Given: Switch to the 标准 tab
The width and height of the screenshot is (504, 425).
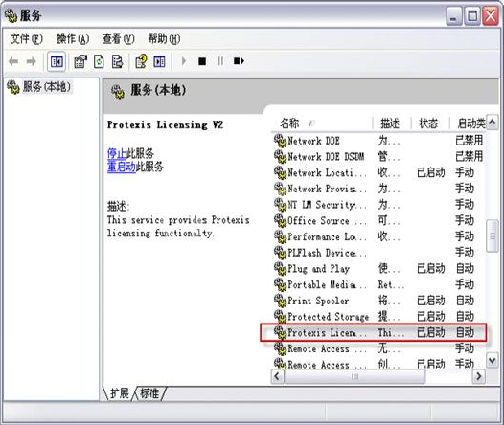Looking at the screenshot, I should tap(149, 393).
